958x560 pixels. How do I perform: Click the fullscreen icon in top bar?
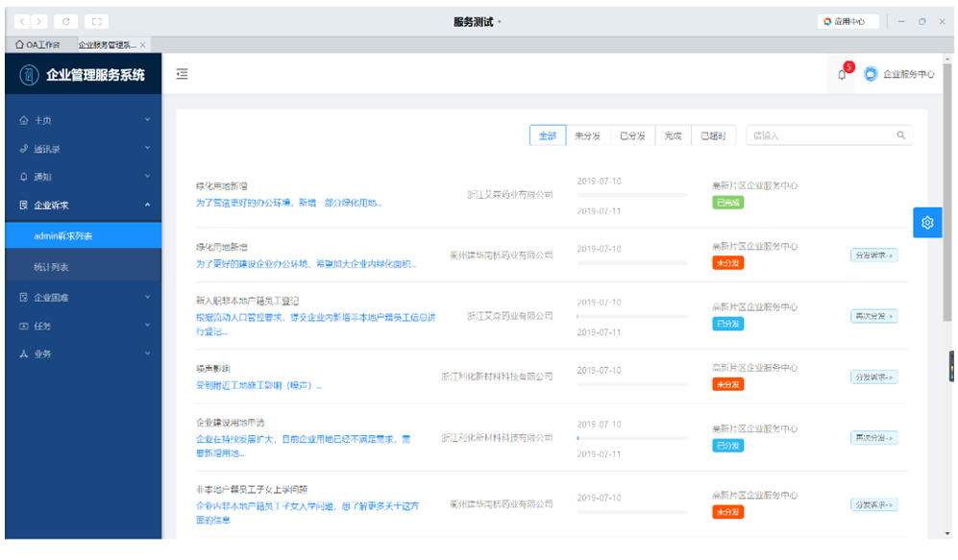coord(97,21)
